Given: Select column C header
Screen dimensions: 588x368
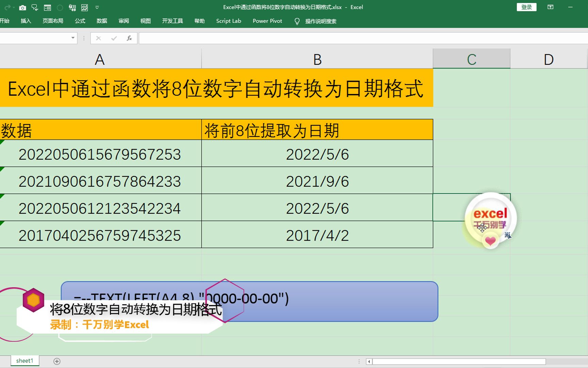Looking at the screenshot, I should pos(472,59).
